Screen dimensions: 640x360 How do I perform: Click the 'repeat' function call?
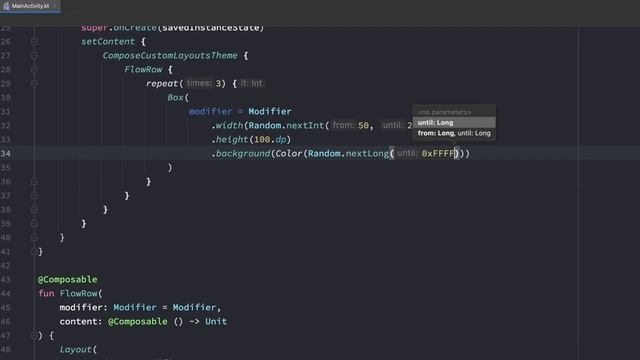(x=162, y=84)
